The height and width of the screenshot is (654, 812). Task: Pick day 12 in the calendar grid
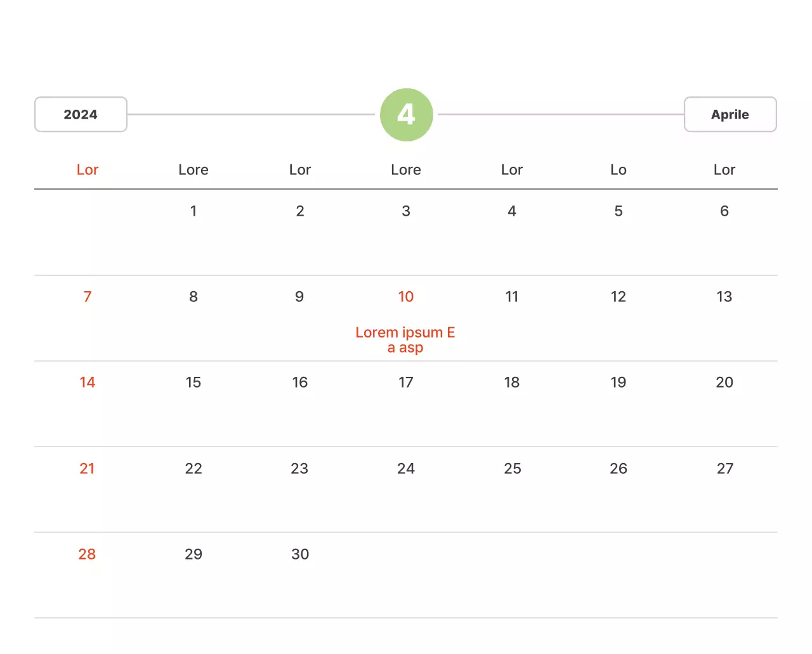tap(618, 297)
